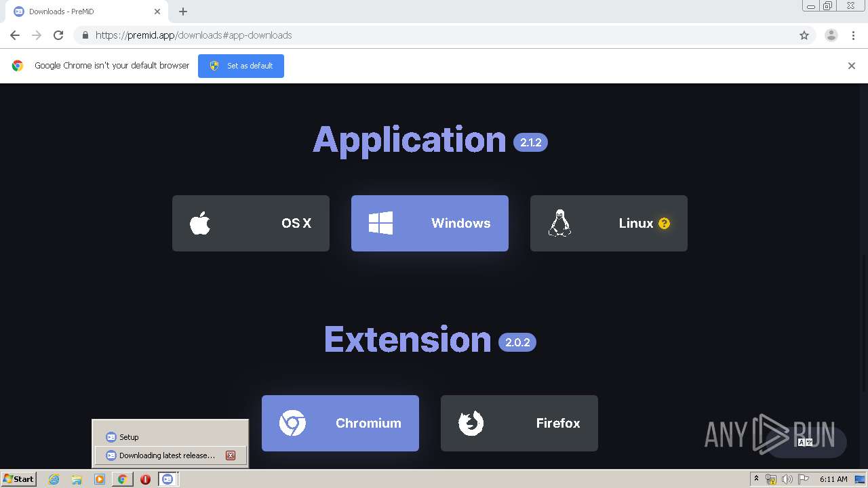The width and height of the screenshot is (868, 488).
Task: Click the Application version 2.1.2 badge
Action: pos(530,142)
